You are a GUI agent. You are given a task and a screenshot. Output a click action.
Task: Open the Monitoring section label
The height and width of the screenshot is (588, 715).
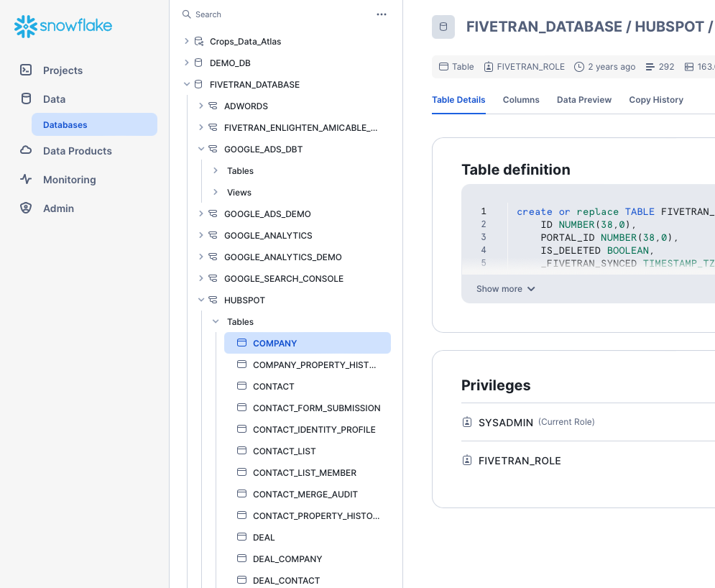tap(69, 180)
